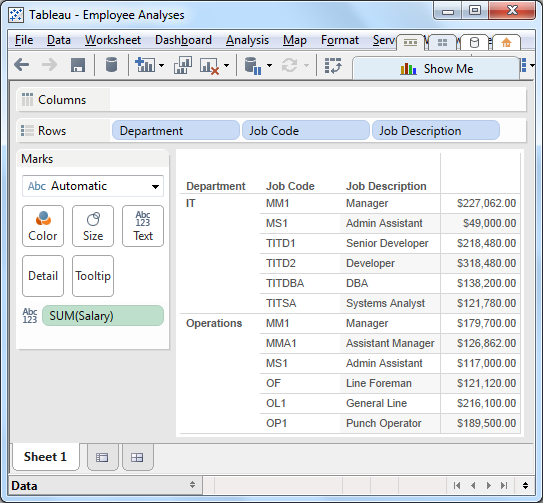Toggle the Data pane selector arrows
This screenshot has height=503, width=543.
pyautogui.click(x=192, y=485)
